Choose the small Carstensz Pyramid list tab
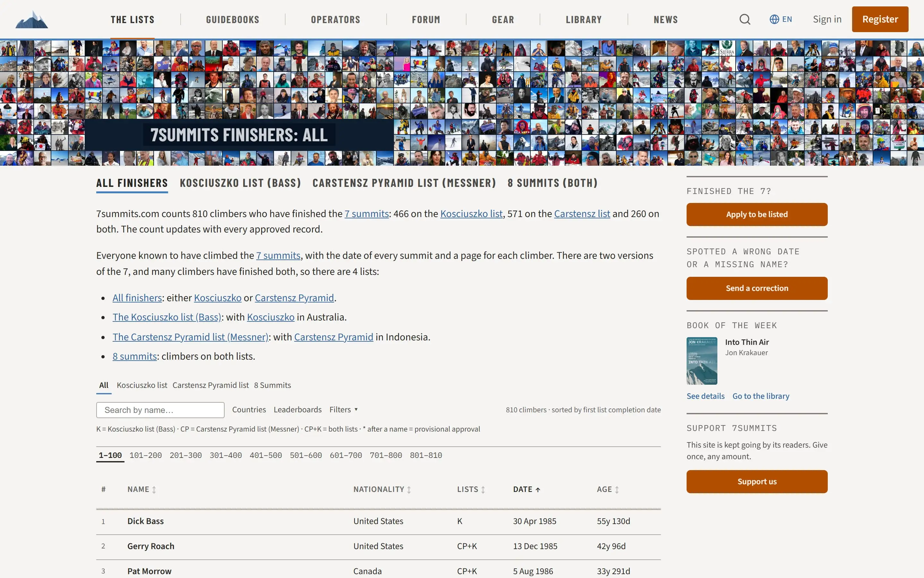The image size is (924, 578). pos(210,385)
